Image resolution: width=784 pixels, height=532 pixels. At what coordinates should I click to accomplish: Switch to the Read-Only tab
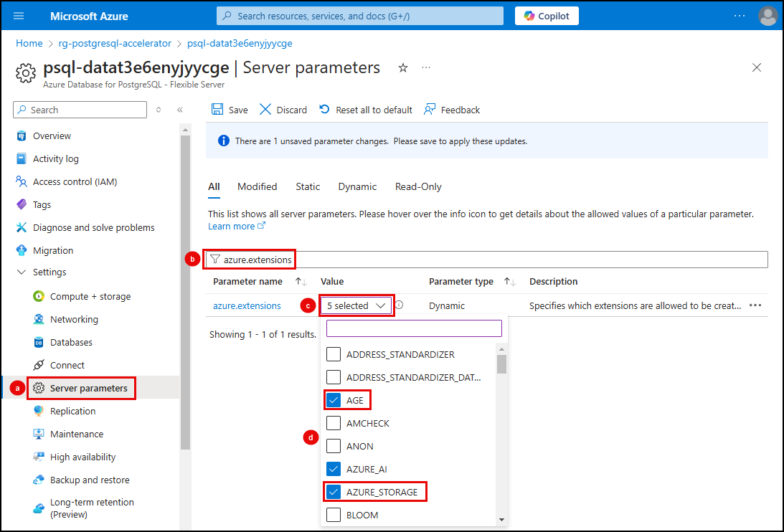click(418, 187)
